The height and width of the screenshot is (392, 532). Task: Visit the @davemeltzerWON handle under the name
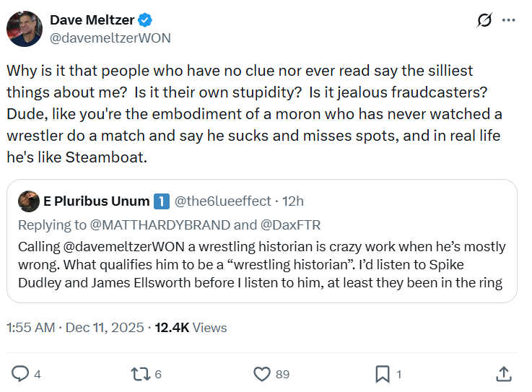[x=110, y=38]
